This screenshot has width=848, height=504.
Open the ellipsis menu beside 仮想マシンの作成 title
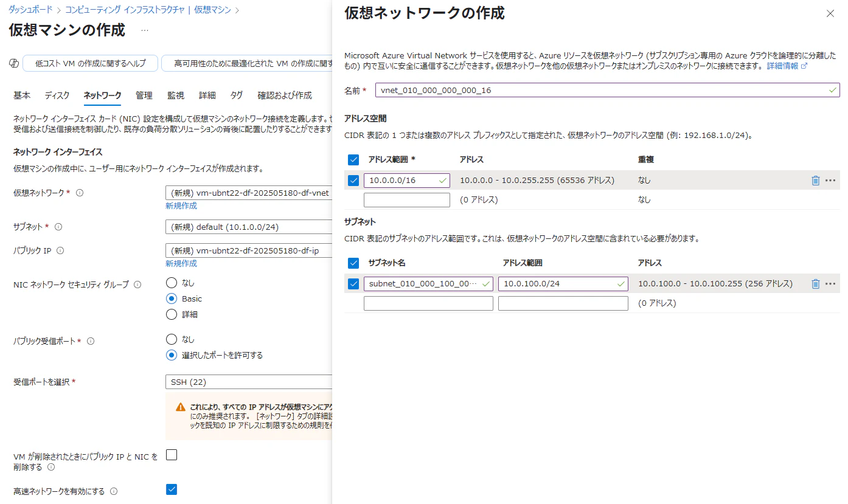(x=145, y=30)
